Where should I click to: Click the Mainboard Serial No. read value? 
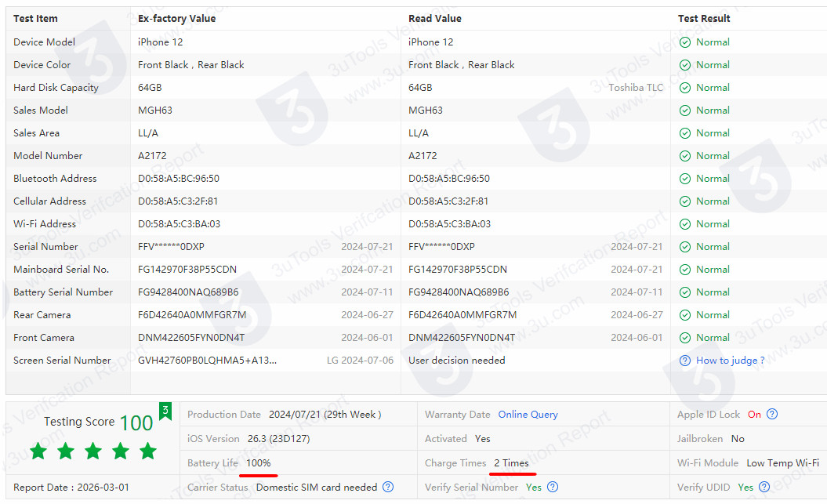457,270
